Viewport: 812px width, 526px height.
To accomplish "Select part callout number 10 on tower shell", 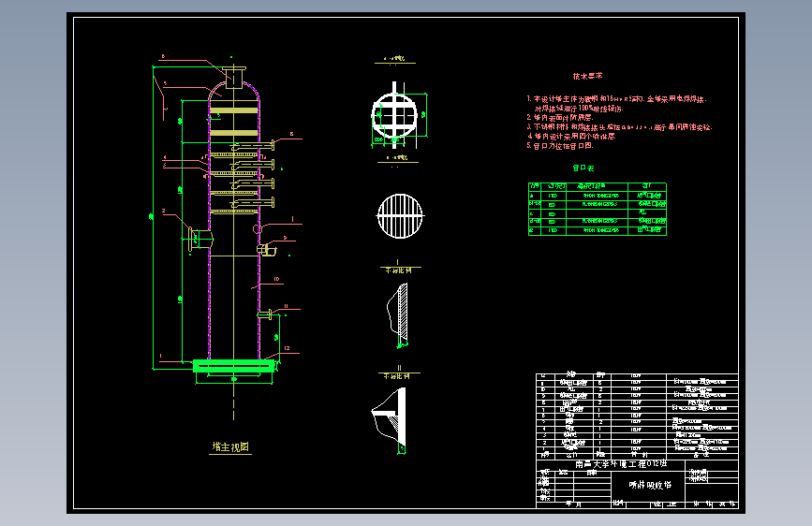I will click(x=276, y=279).
